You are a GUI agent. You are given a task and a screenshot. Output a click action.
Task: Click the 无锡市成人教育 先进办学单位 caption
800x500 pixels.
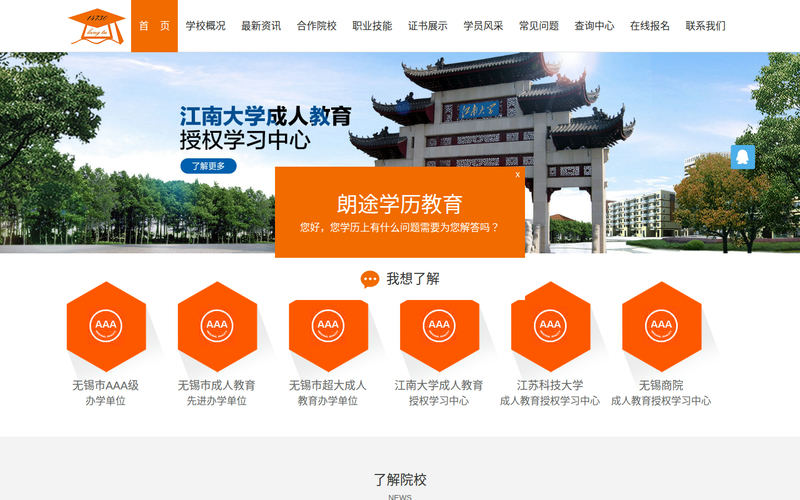(217, 393)
